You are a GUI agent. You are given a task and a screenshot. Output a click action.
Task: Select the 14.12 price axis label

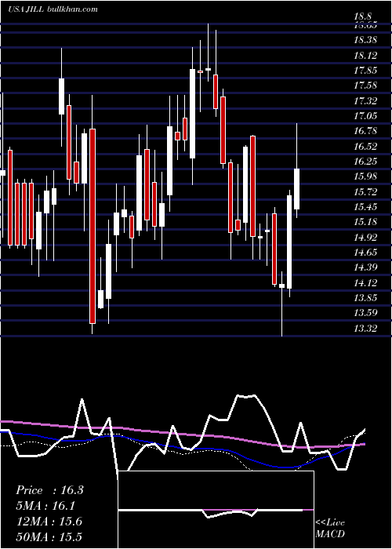tap(365, 283)
